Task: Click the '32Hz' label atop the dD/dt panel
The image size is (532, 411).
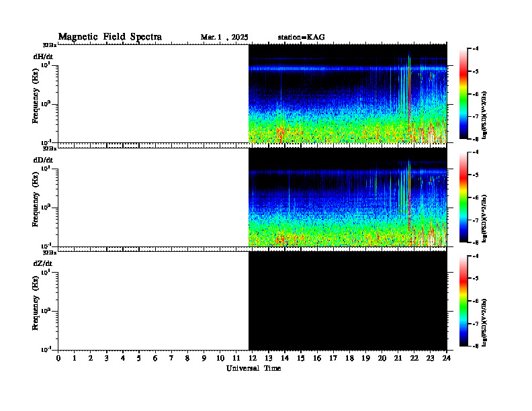Action: 50,148
